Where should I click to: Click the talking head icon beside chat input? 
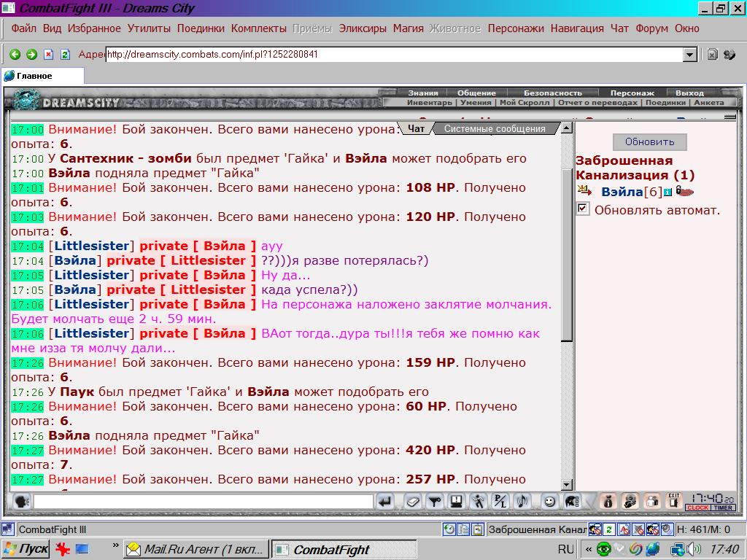(22, 502)
